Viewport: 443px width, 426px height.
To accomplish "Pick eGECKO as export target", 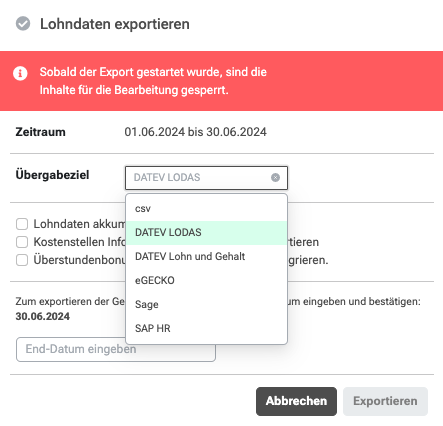I will 206,281.
